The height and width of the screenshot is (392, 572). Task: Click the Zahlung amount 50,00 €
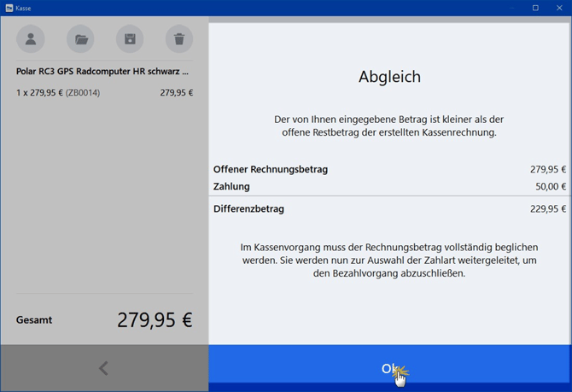point(551,186)
